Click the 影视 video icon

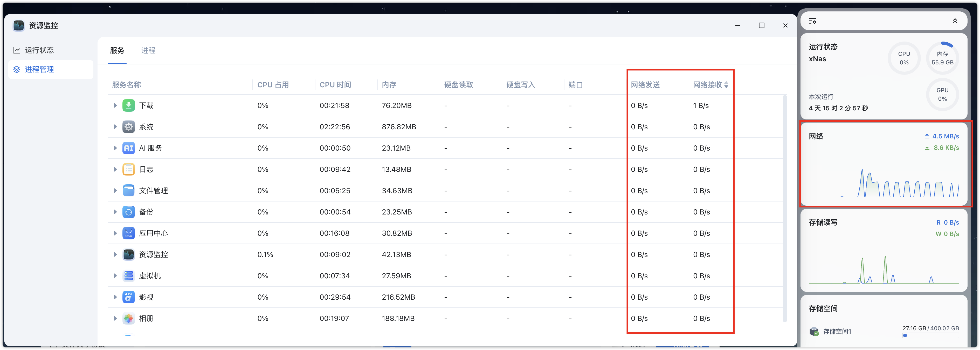[129, 297]
